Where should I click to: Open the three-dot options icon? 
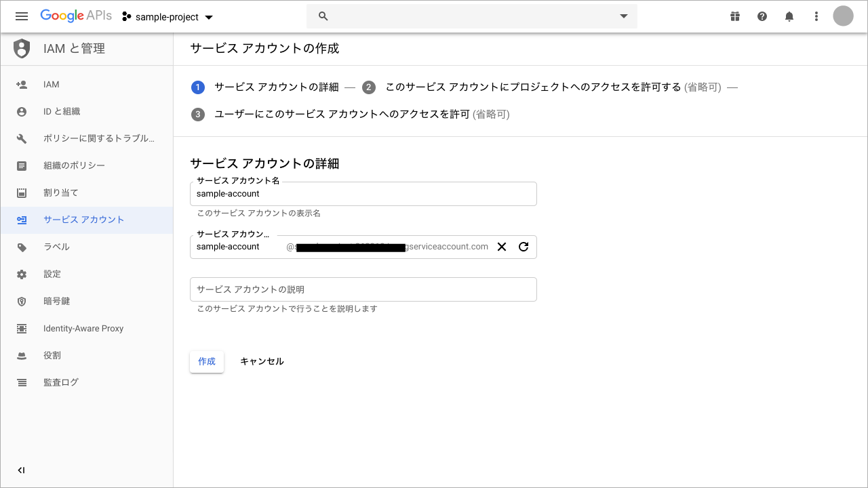[816, 16]
